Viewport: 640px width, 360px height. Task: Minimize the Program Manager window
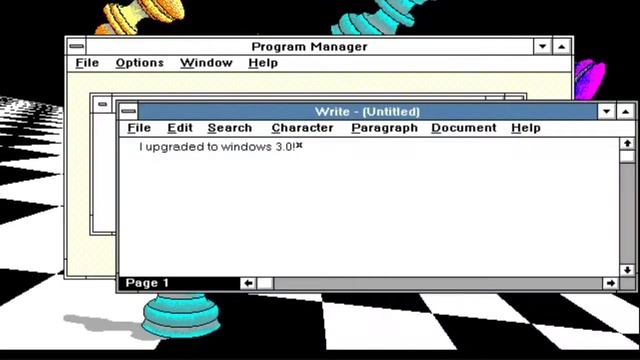tap(542, 46)
